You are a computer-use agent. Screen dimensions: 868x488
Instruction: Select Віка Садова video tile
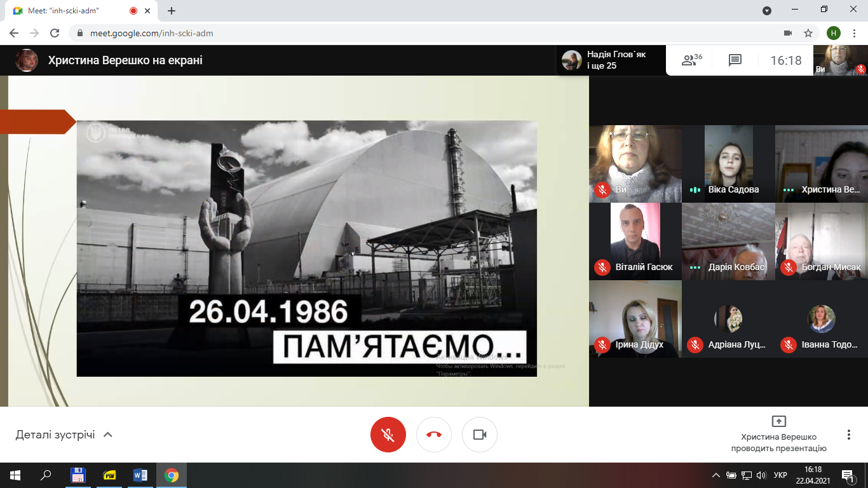pos(728,163)
